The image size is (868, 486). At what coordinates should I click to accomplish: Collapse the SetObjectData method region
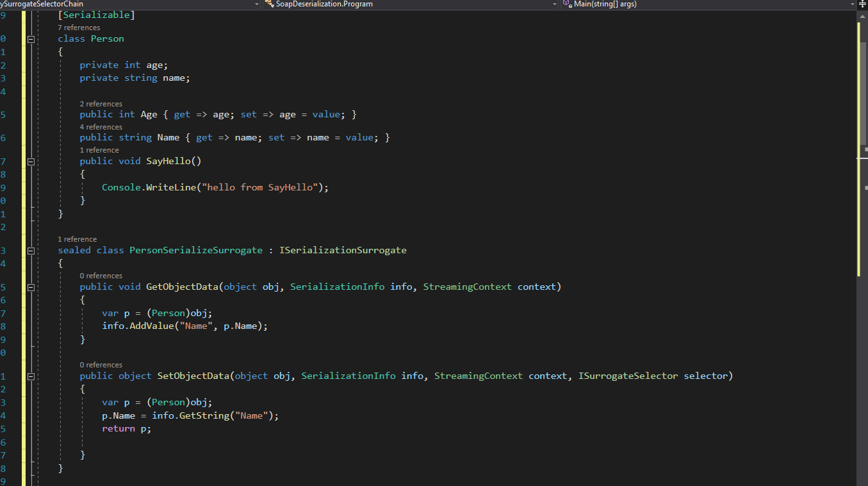point(31,376)
